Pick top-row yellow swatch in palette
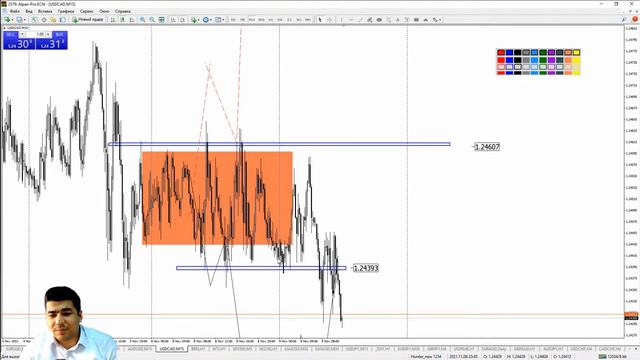Screen dimensions: 640x360 pyautogui.click(x=576, y=52)
